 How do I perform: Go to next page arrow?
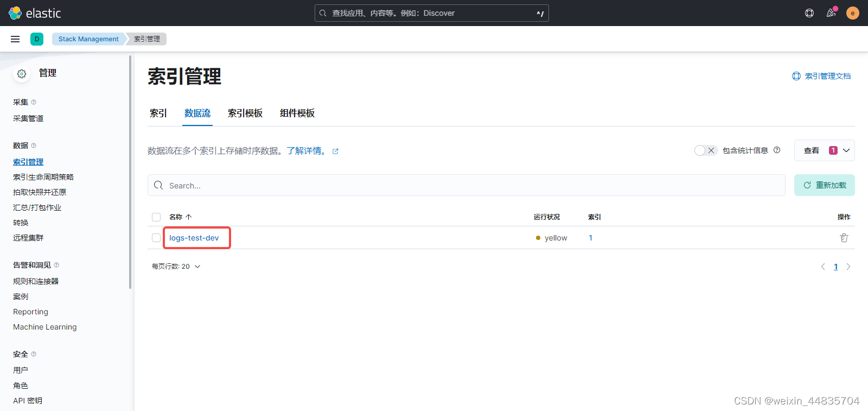(848, 267)
